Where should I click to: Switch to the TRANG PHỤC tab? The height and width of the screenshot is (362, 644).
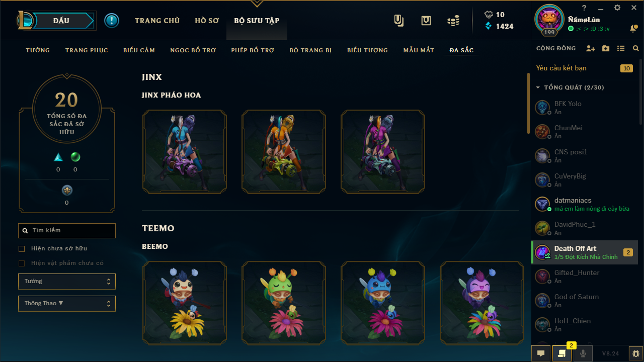coord(87,50)
